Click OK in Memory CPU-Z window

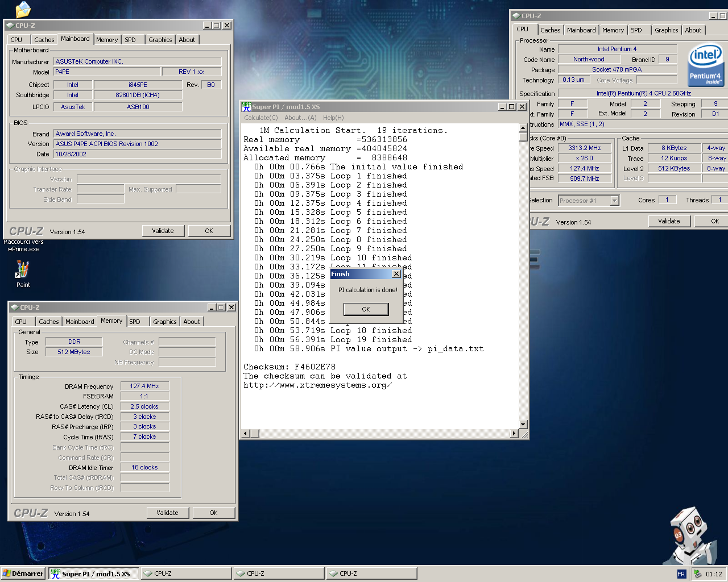tap(213, 513)
